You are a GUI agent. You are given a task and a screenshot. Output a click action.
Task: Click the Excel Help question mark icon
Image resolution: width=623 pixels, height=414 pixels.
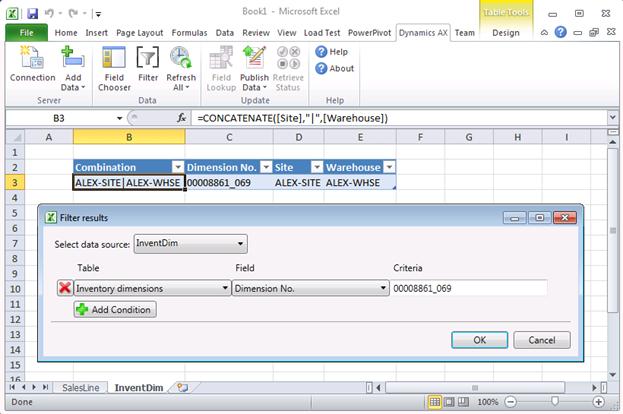561,32
